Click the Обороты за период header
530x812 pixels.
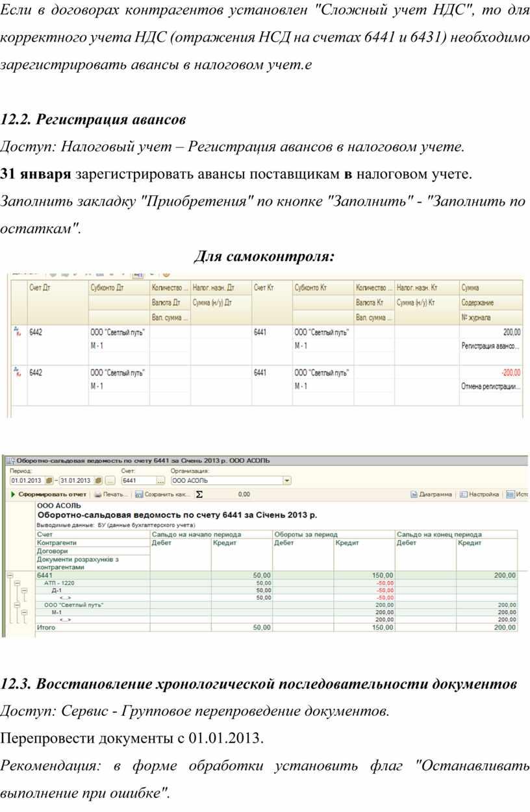pyautogui.click(x=334, y=534)
